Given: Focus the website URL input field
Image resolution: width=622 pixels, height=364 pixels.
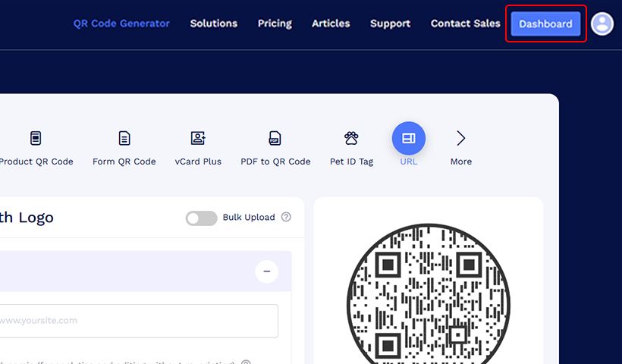Looking at the screenshot, I should (x=137, y=321).
